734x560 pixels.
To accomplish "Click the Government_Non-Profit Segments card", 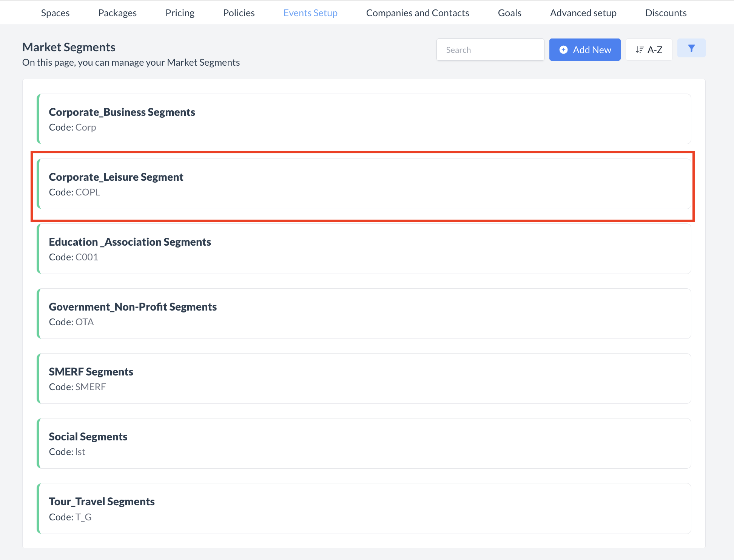I will point(365,314).
